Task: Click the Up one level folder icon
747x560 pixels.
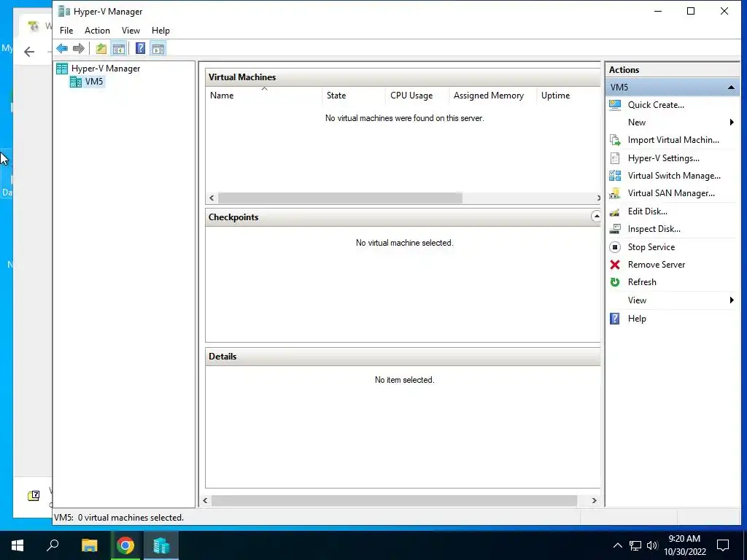Action: pyautogui.click(x=101, y=48)
